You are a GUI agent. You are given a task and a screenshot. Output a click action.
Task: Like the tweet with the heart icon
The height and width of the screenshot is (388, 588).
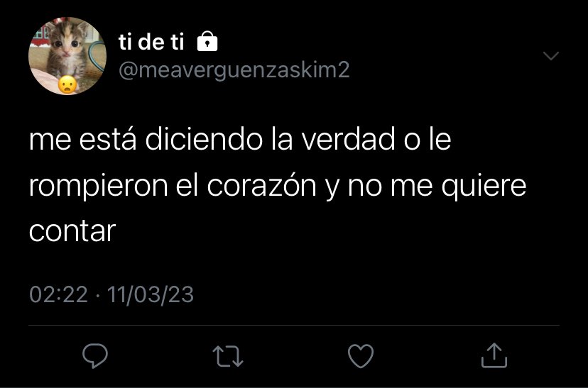[361, 356]
